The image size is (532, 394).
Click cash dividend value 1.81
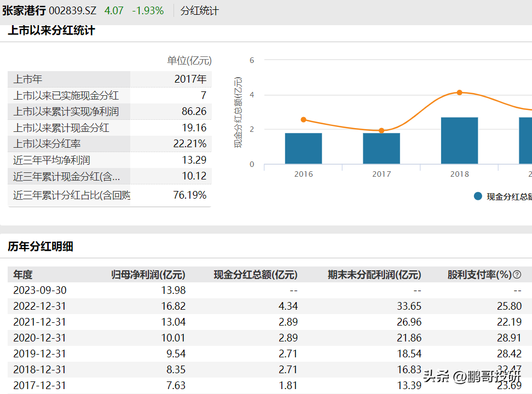coord(288,385)
